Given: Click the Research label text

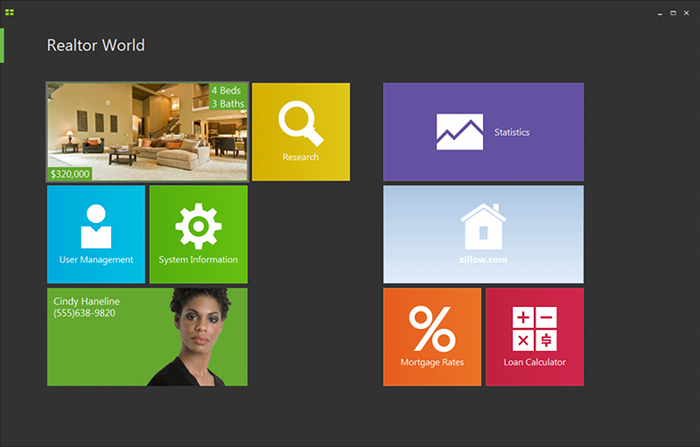Looking at the screenshot, I should 300,157.
